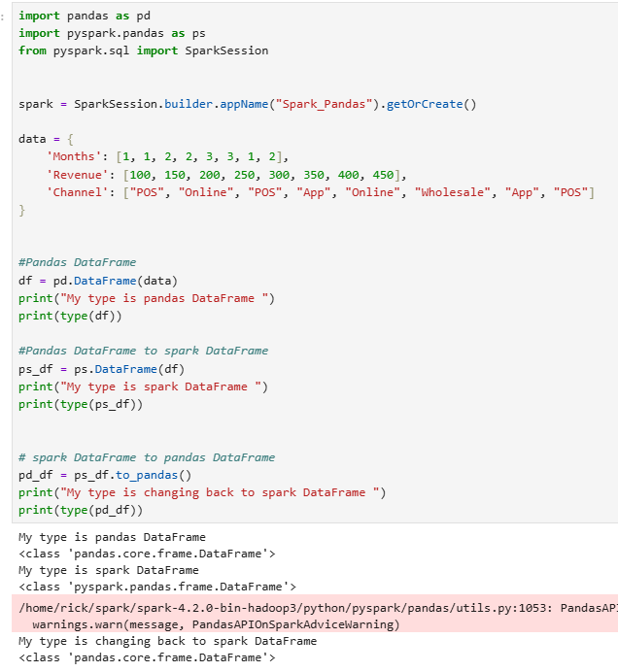Click the print(type(df)) statement

point(70,316)
